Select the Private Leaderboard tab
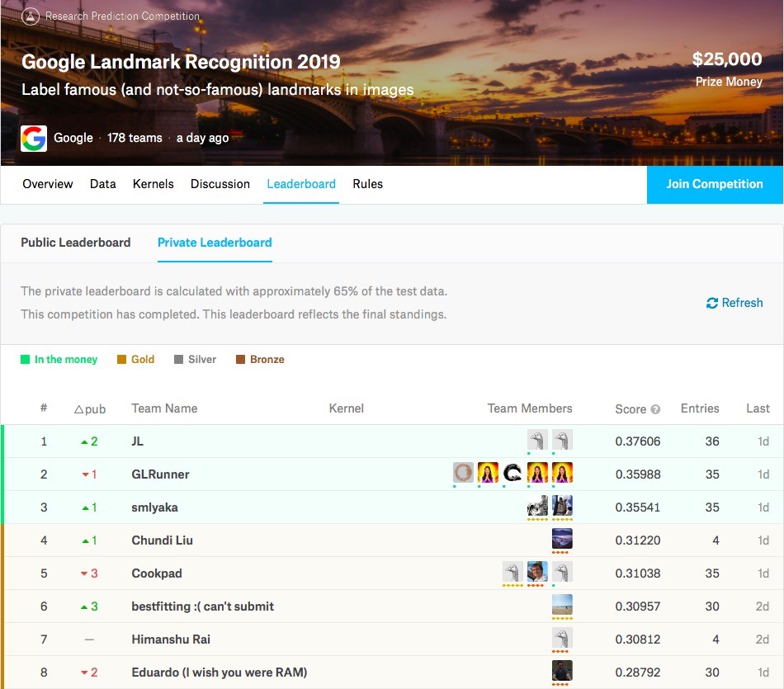784x689 pixels. pyautogui.click(x=215, y=243)
